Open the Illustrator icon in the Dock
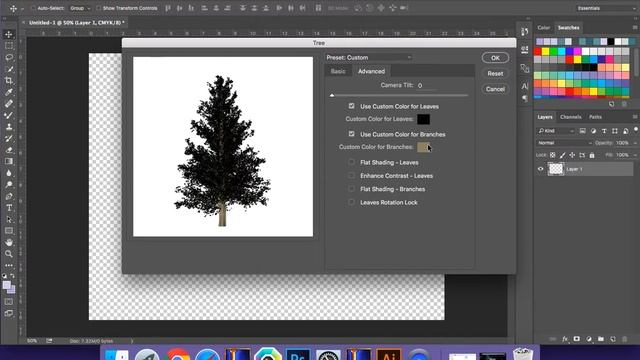Viewport: 640px width, 360px height. tap(389, 354)
